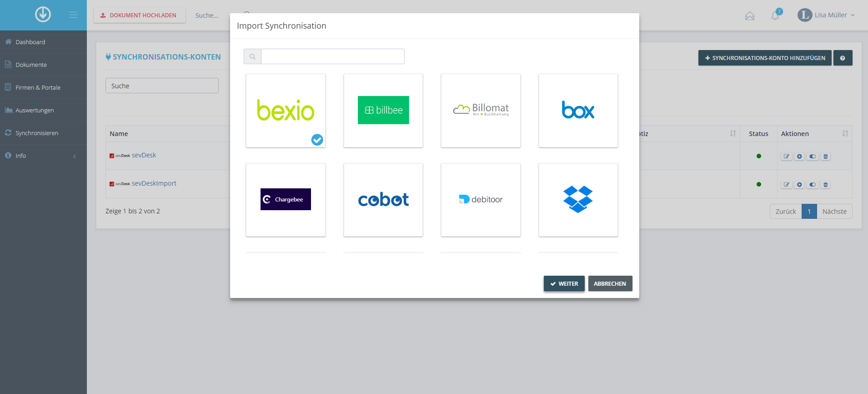868x394 pixels.
Task: Go to Auswertungen in the sidebar
Action: click(x=35, y=110)
